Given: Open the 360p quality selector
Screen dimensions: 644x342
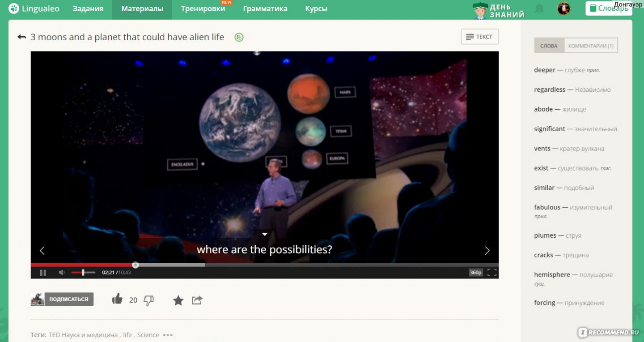Looking at the screenshot, I should coord(475,273).
